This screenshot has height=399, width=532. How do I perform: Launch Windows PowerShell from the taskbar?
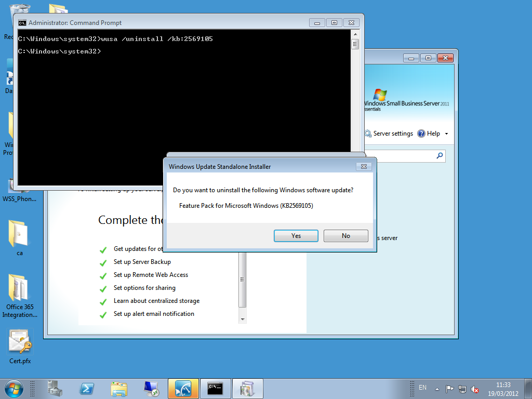[87, 388]
